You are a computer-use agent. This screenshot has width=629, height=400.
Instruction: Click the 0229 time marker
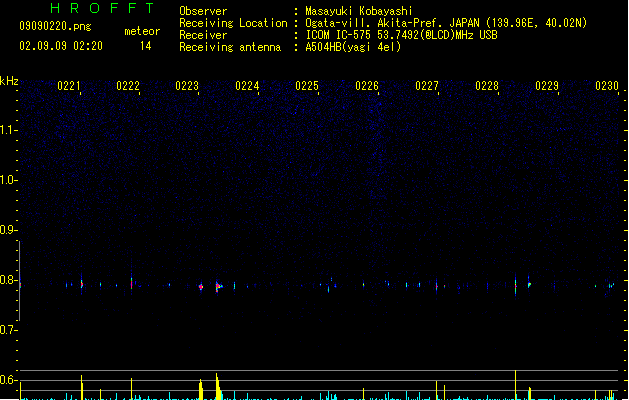pyautogui.click(x=547, y=86)
